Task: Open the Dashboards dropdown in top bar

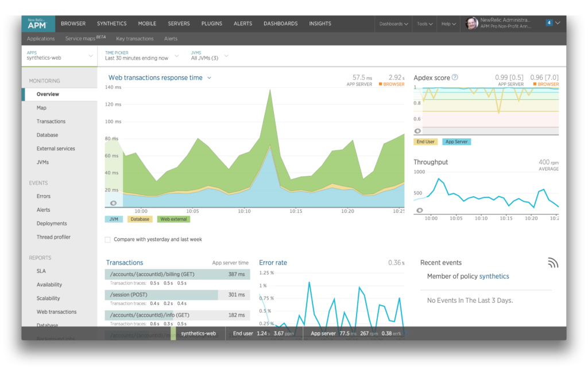Action: coord(393,24)
